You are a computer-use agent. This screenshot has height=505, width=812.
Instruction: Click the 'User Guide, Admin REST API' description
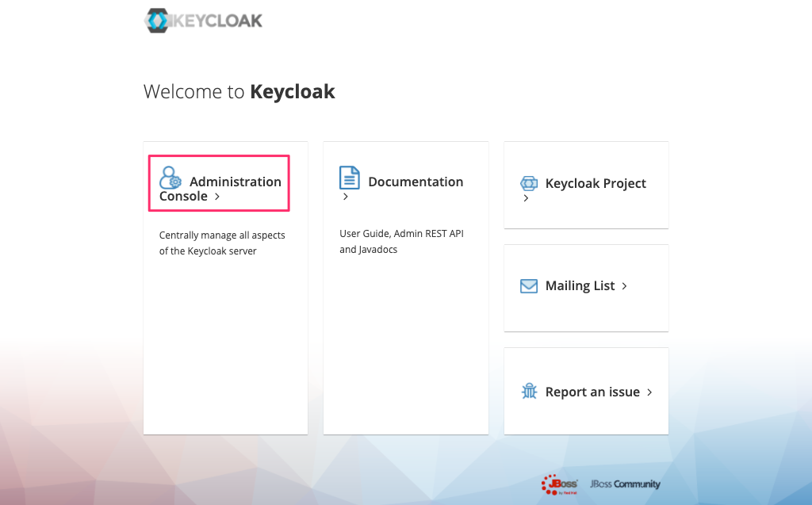click(401, 241)
